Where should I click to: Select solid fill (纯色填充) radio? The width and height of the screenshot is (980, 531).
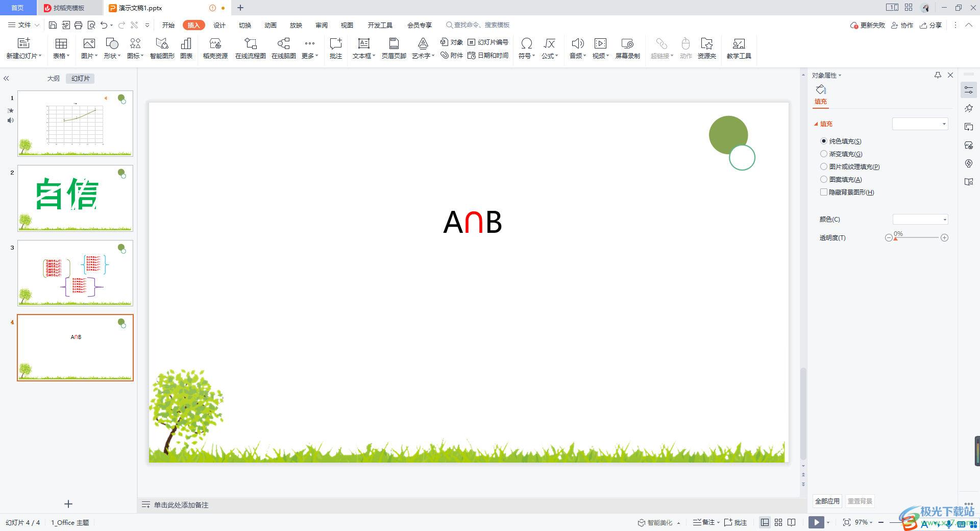pyautogui.click(x=824, y=141)
